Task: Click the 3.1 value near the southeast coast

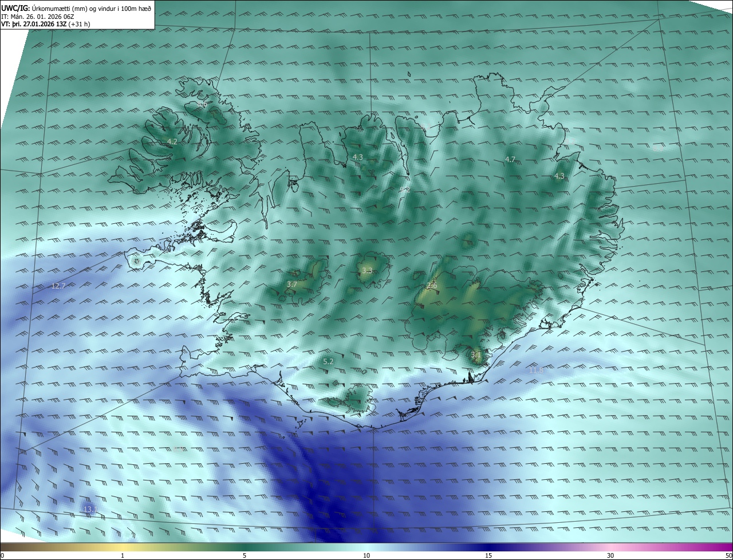Action: tap(475, 354)
